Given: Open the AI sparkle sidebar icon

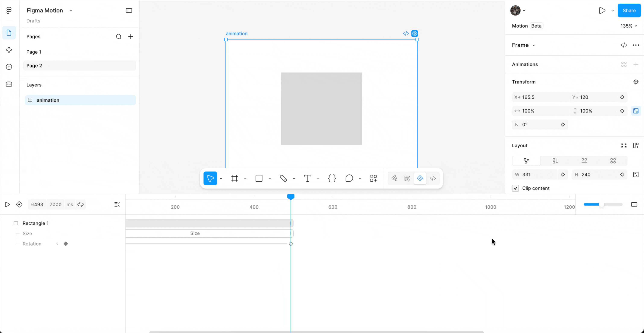Looking at the screenshot, I should [9, 50].
